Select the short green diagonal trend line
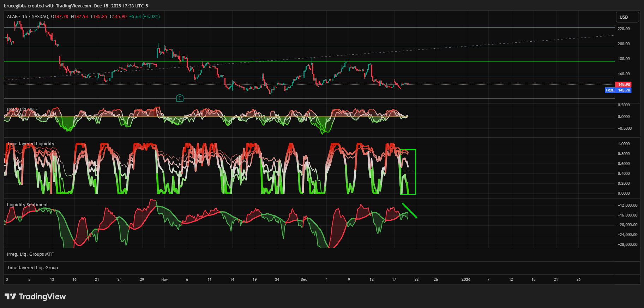The width and height of the screenshot is (644, 308). click(x=410, y=211)
